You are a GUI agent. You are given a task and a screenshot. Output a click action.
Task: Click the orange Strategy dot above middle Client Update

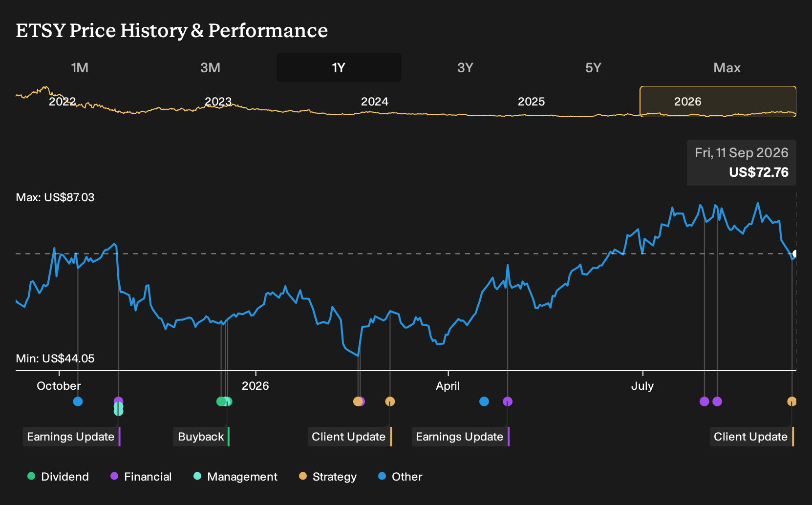click(390, 401)
